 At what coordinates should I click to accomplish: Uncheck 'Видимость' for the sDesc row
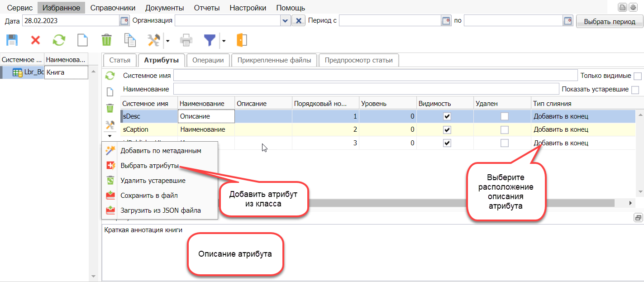click(447, 116)
